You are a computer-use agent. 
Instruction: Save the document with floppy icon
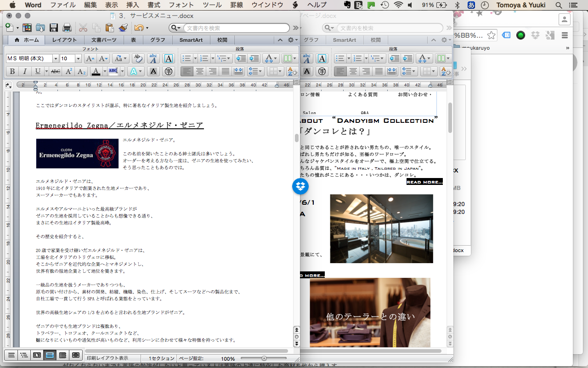tap(54, 28)
